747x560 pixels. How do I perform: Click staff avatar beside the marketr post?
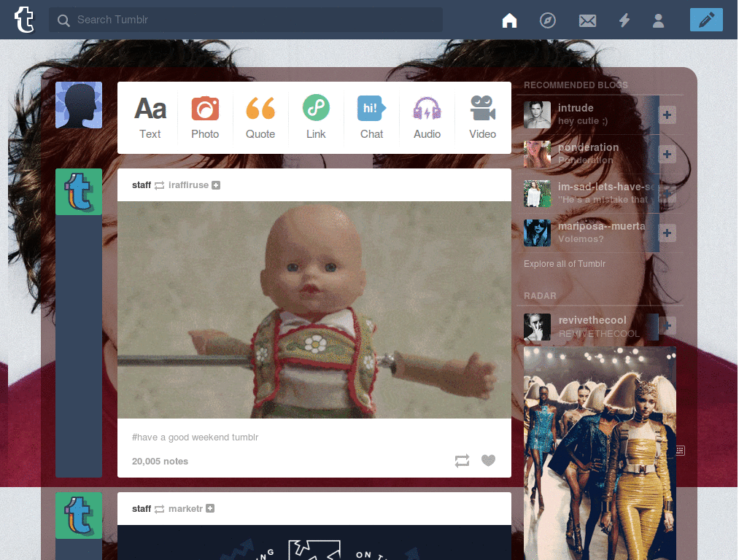[79, 516]
